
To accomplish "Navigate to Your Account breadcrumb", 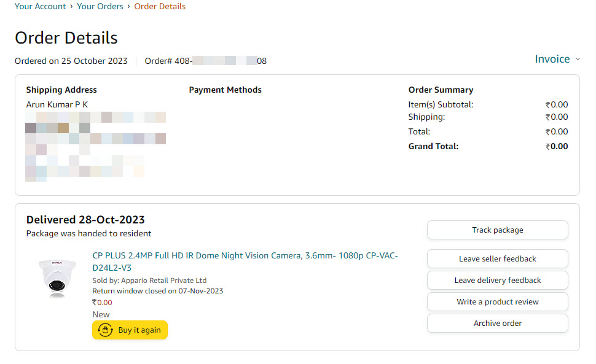I will click(40, 6).
